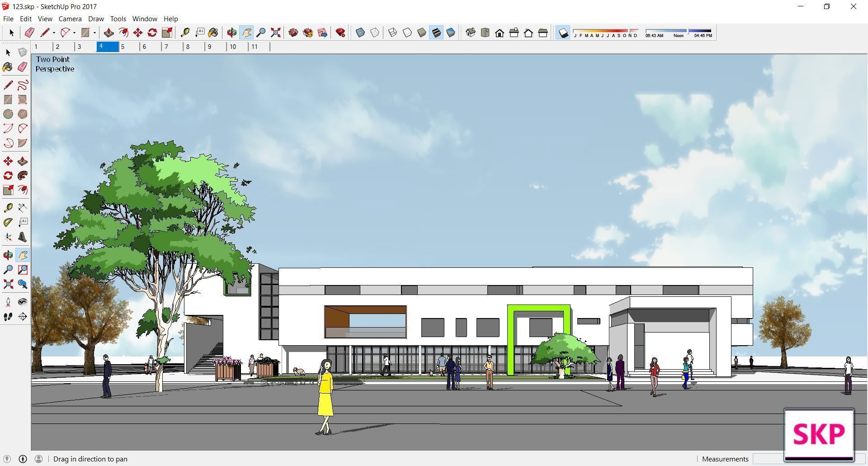
Task: Select the Axes tool in side toolbar
Action: tap(8, 237)
